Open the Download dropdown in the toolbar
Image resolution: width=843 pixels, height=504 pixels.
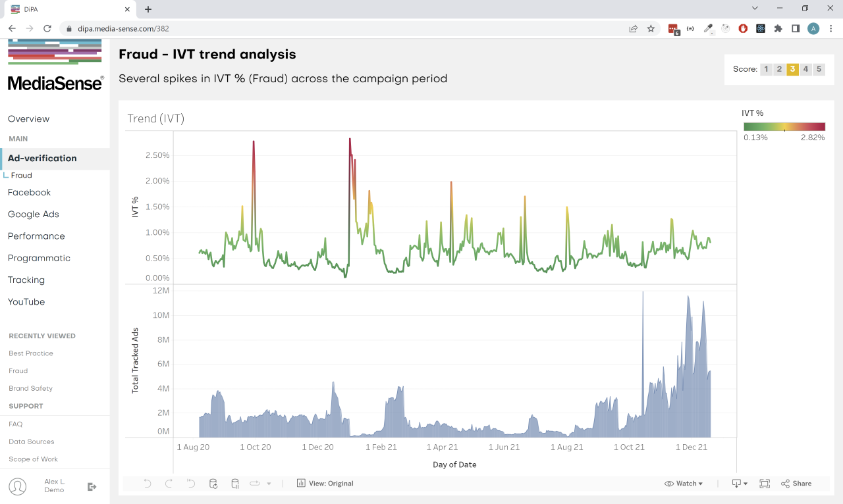[x=740, y=484]
